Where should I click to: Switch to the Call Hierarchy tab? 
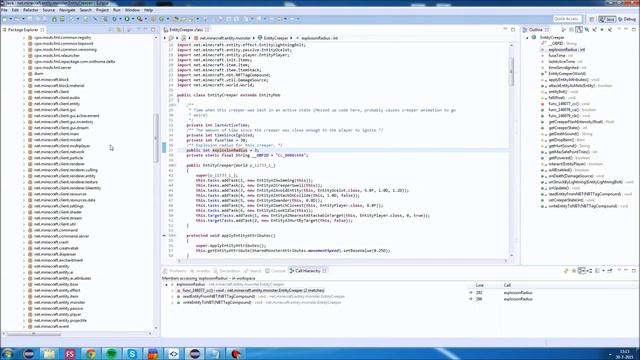click(307, 271)
